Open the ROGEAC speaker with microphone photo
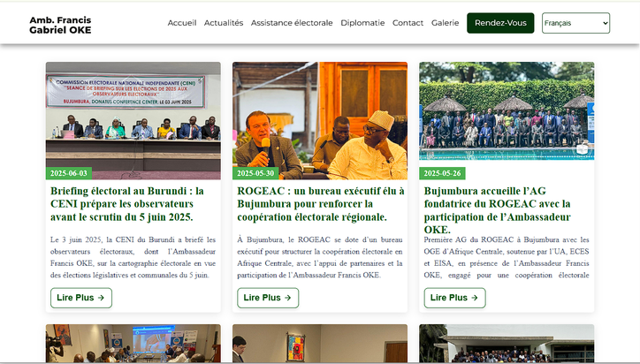This screenshot has width=640, height=364. 320,120
